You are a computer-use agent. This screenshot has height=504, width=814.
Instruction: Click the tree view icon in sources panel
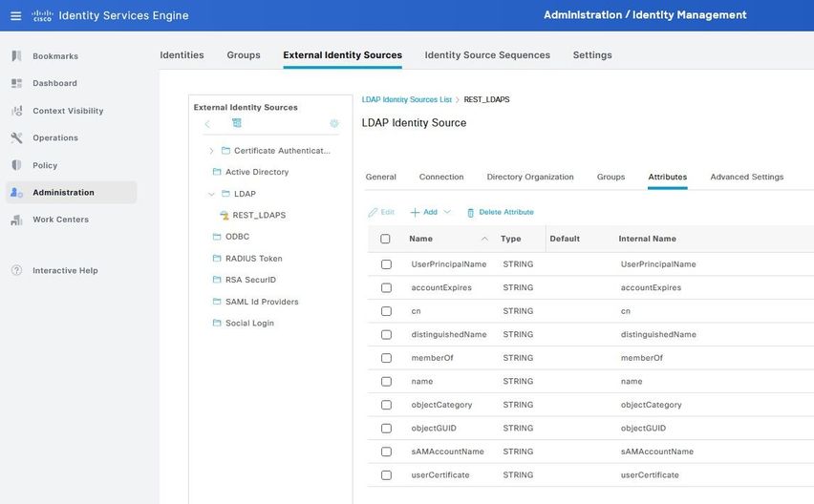pos(237,123)
